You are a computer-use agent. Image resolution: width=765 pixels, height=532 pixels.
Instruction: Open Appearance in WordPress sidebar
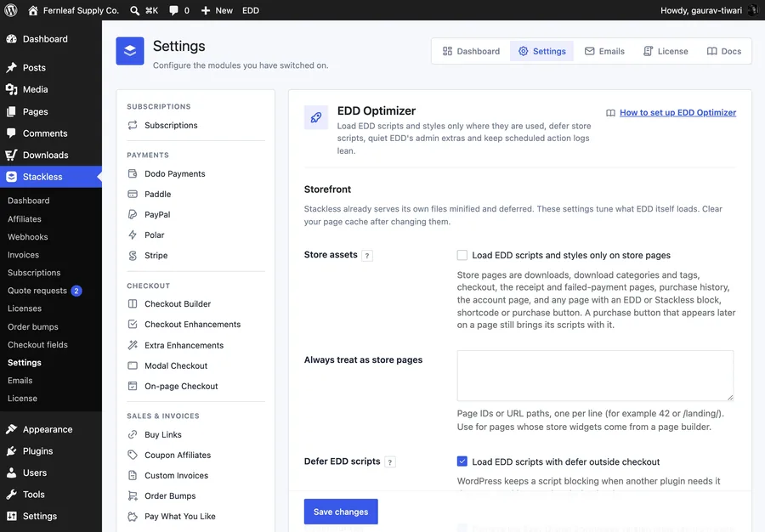click(51, 430)
